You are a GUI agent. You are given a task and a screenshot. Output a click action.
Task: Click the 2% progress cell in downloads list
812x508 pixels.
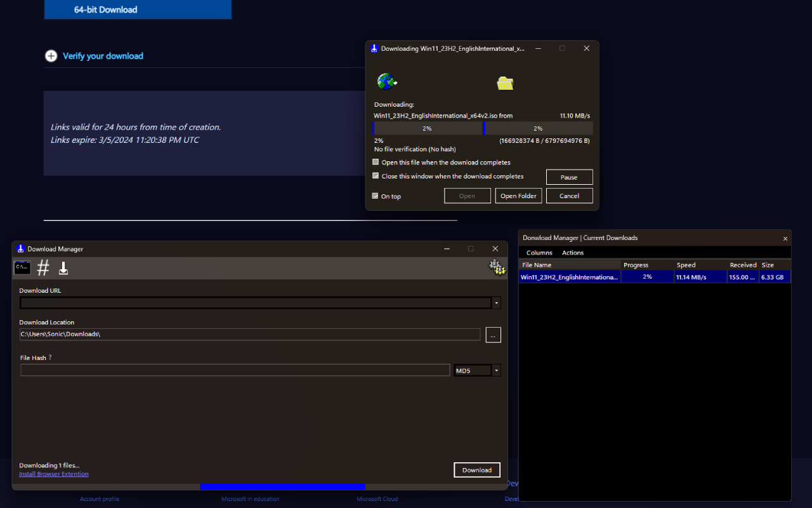[x=647, y=277]
